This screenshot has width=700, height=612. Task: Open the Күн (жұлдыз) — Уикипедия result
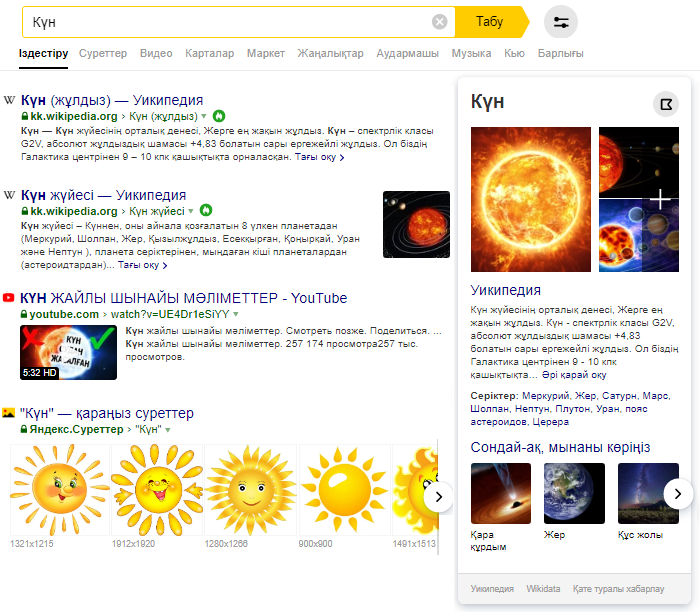[112, 100]
